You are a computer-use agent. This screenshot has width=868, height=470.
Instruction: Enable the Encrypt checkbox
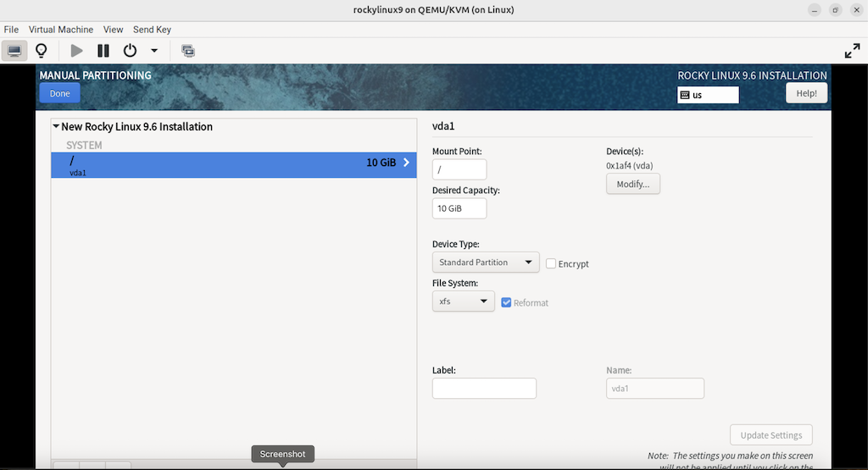click(x=551, y=263)
